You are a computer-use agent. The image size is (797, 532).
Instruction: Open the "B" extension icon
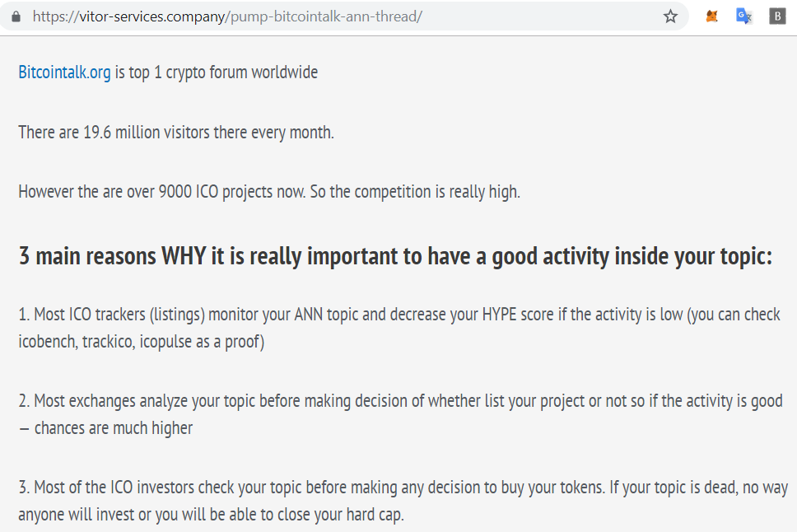point(777,16)
